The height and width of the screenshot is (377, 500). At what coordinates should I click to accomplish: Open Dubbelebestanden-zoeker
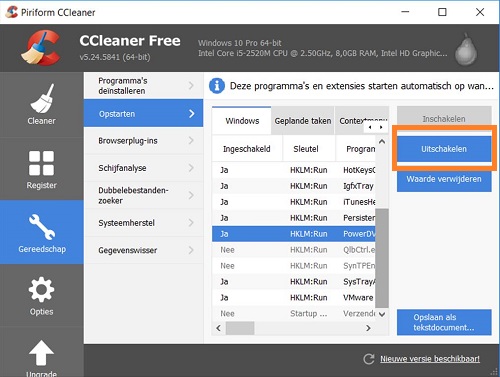(x=143, y=195)
